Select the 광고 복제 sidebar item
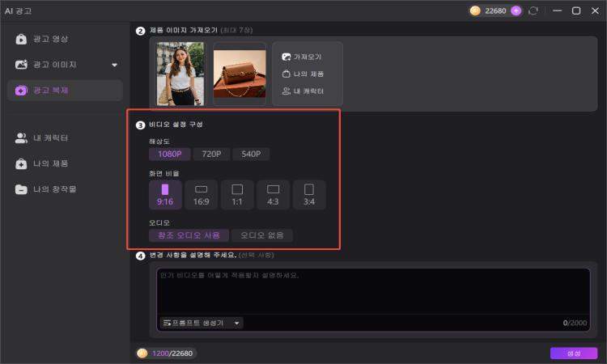The image size is (607, 364). coord(65,91)
